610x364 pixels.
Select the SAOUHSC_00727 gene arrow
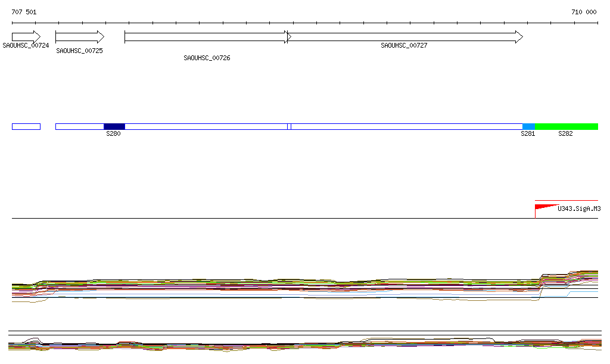[405, 37]
